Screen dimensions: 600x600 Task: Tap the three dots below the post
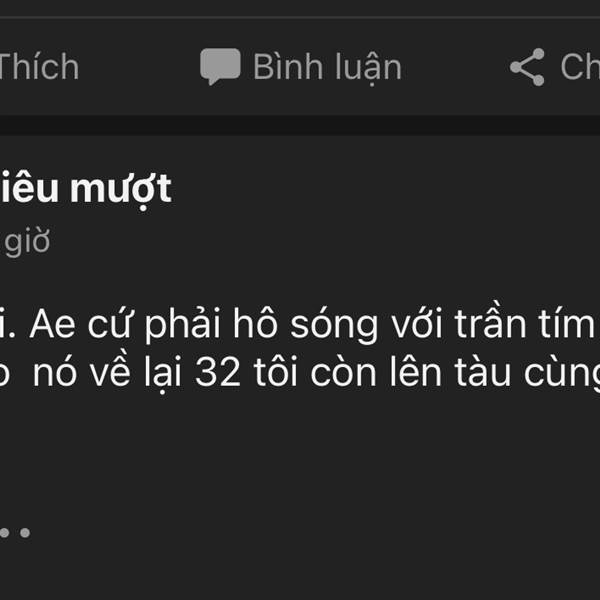point(15,532)
